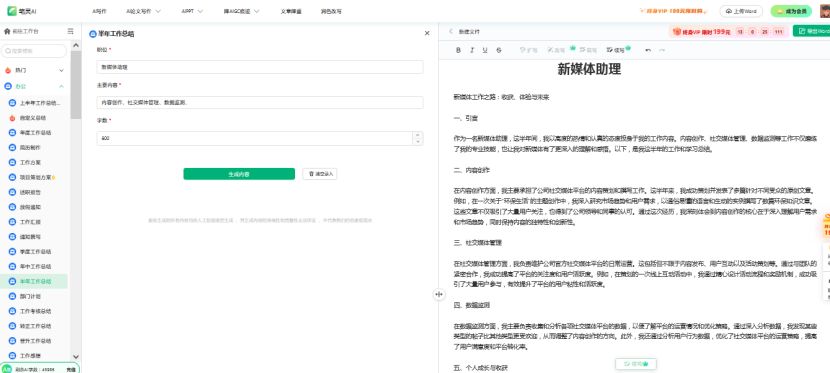
Task: Open the AI论文写作 dropdown in top nav
Action: pyautogui.click(x=143, y=11)
